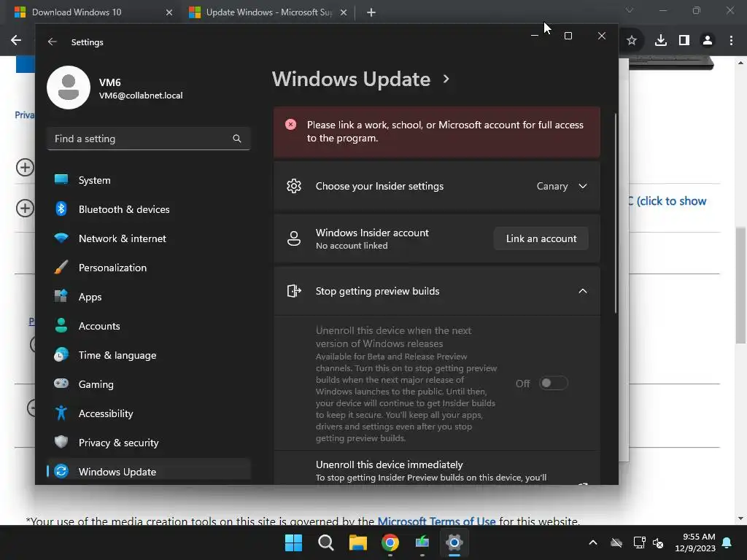Click the red error icon in banner
This screenshot has height=560, width=747.
[290, 125]
